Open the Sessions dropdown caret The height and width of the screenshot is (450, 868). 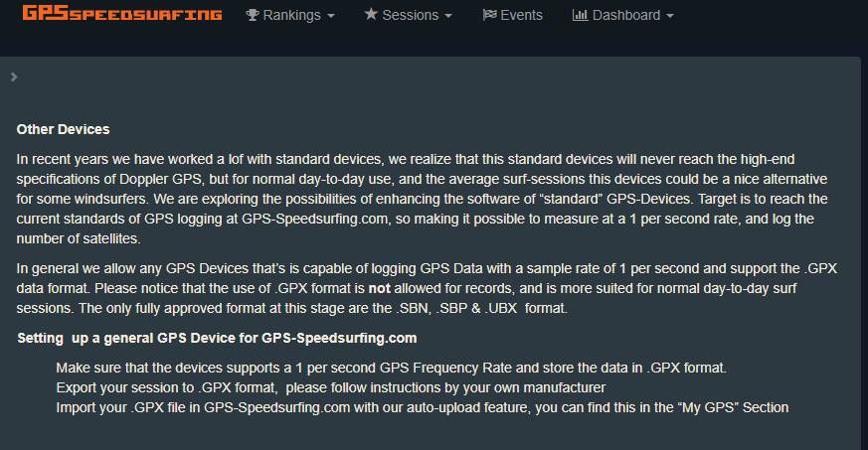click(448, 16)
